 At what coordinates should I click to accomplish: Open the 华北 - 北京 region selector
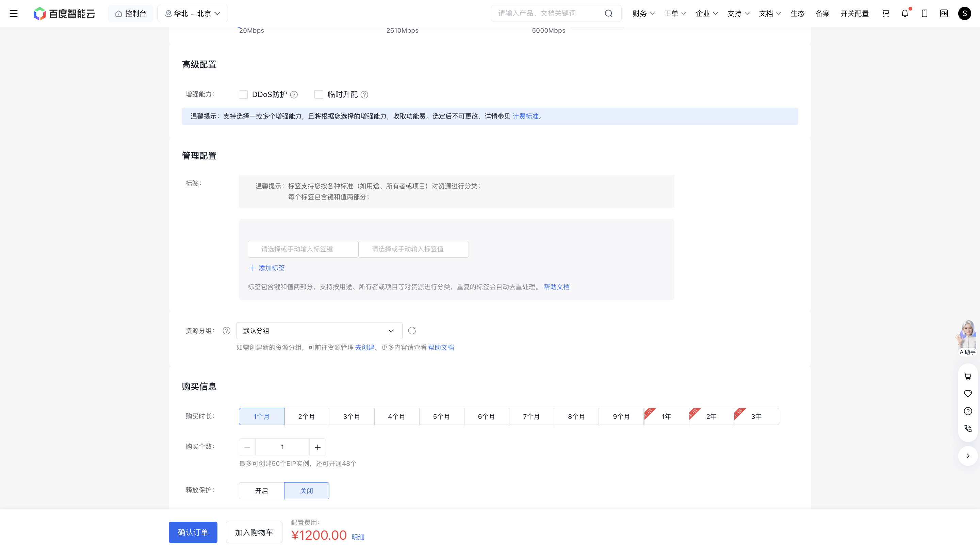[x=193, y=14]
